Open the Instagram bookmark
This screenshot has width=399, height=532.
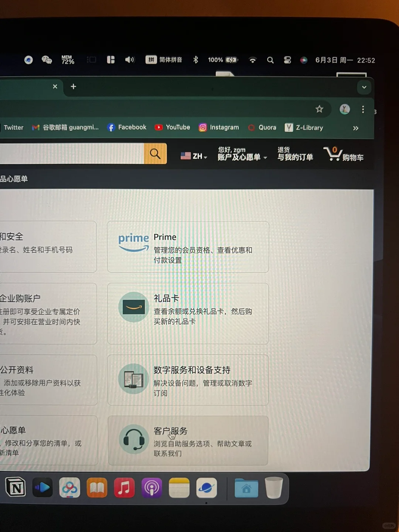[x=219, y=127]
